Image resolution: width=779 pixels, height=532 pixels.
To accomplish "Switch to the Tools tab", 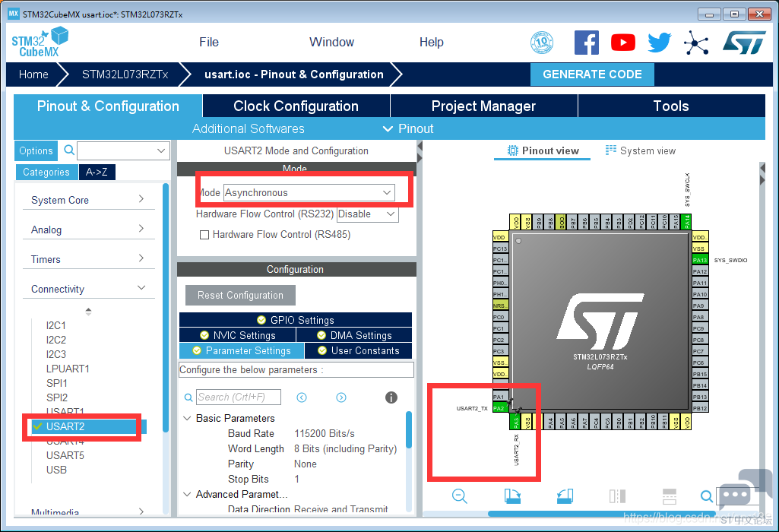I will tap(671, 106).
